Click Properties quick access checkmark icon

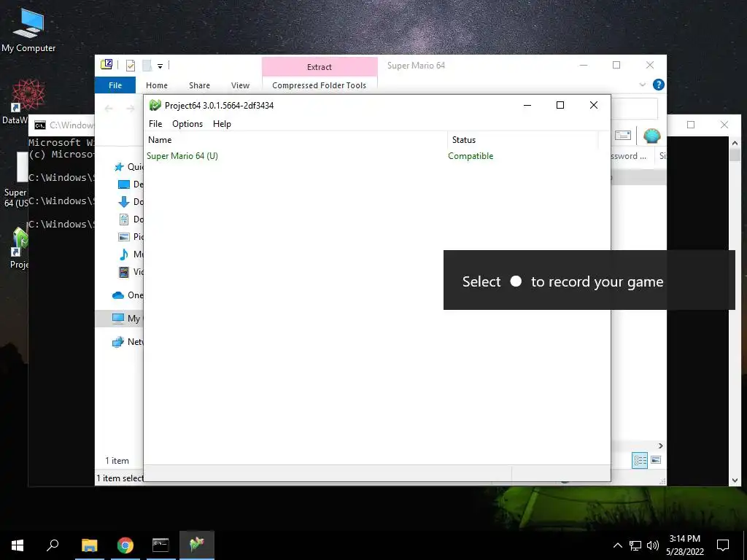point(130,65)
